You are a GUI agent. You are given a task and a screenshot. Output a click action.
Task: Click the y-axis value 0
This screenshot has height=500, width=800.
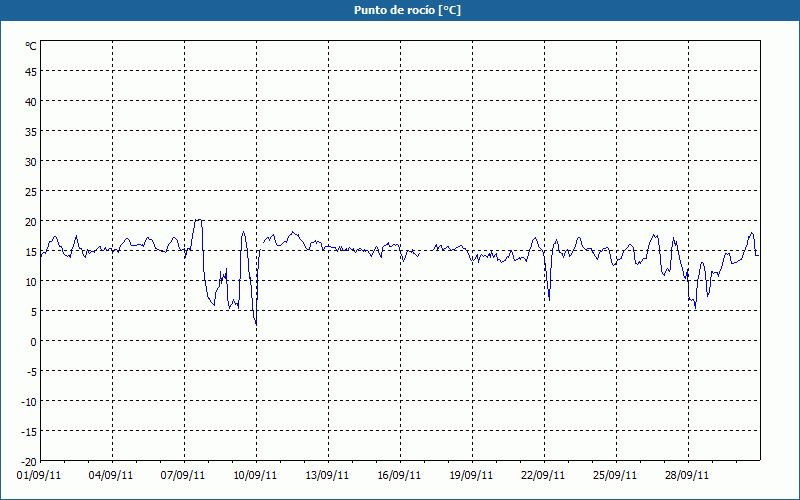34,342
